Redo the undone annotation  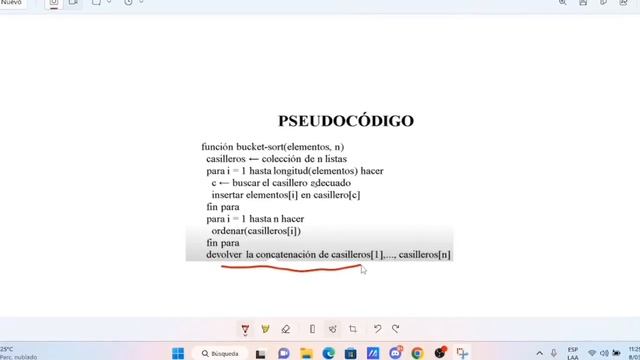(x=396, y=329)
